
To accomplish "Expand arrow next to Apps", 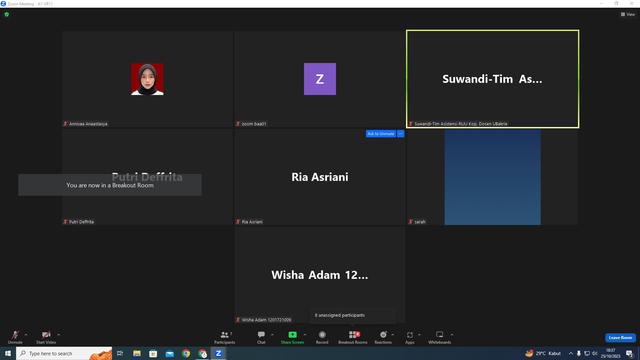I will 419,335.
